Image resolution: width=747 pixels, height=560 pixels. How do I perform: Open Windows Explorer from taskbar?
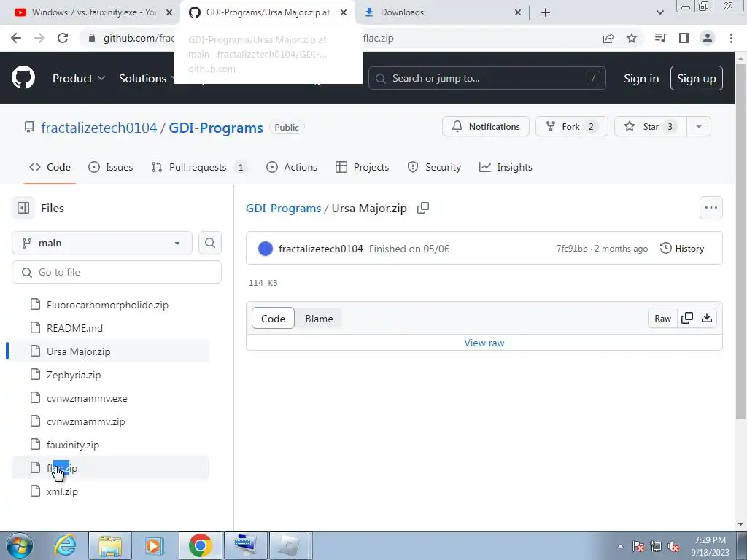[110, 545]
